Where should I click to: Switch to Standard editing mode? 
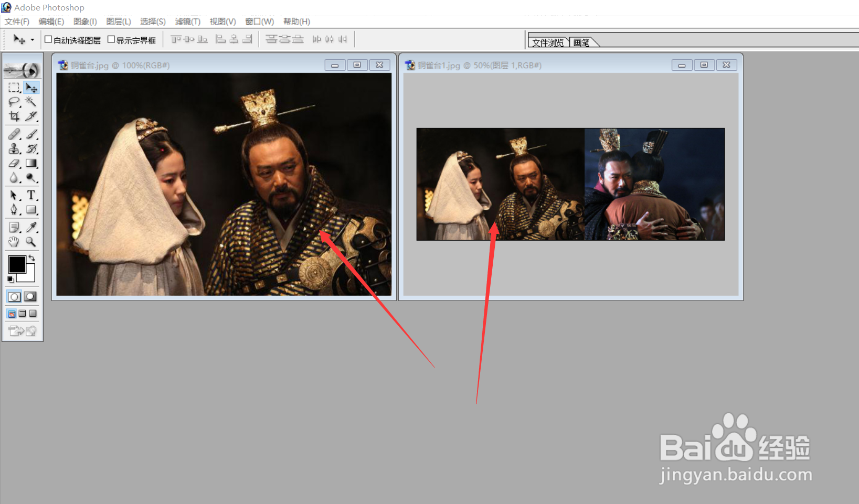[x=14, y=297]
